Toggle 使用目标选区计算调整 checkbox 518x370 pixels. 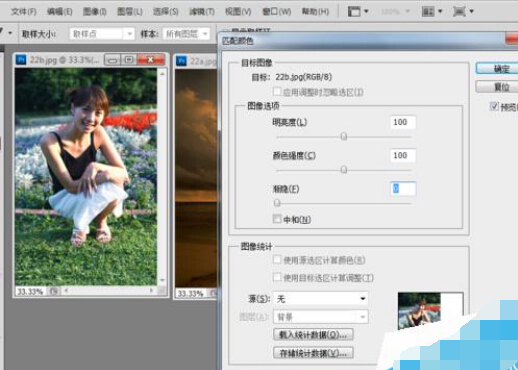(x=277, y=277)
